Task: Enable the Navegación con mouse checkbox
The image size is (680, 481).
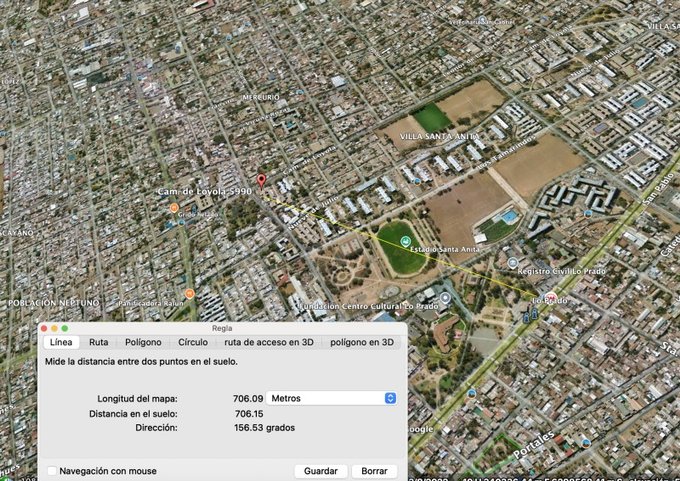Action: [x=52, y=471]
